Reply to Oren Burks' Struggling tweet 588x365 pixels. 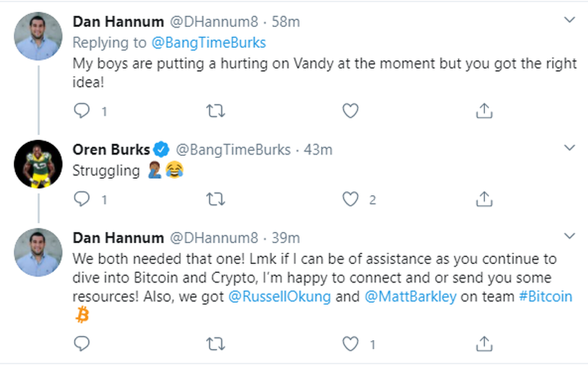82,199
